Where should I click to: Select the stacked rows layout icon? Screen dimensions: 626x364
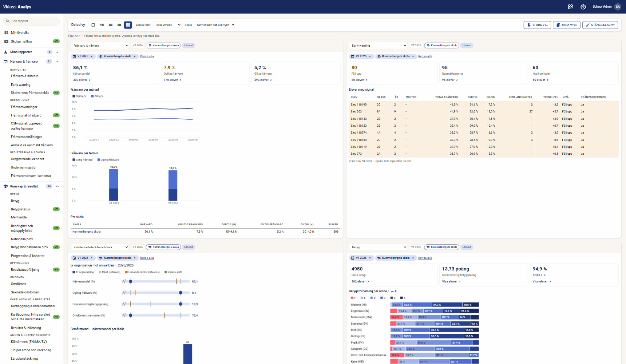pyautogui.click(x=111, y=25)
